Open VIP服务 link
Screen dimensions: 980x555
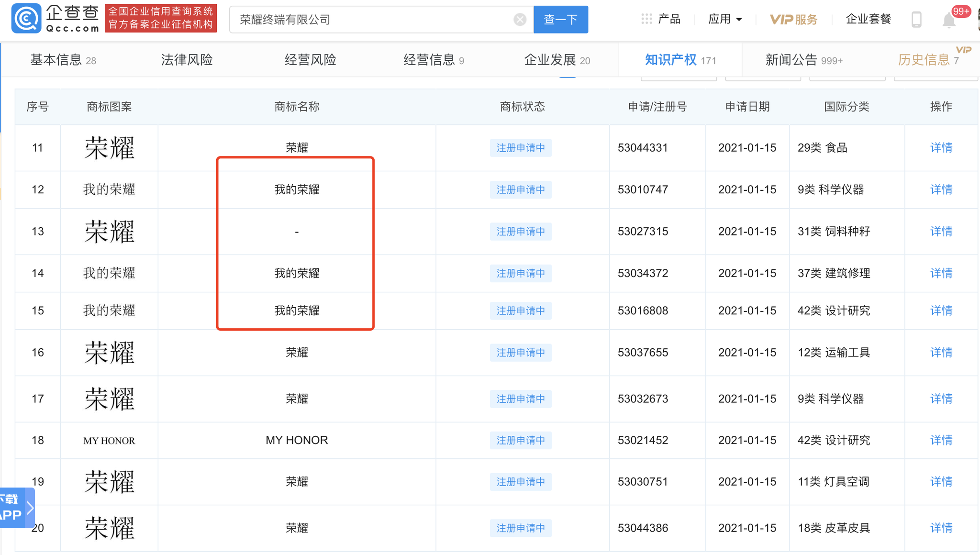[x=794, y=20]
